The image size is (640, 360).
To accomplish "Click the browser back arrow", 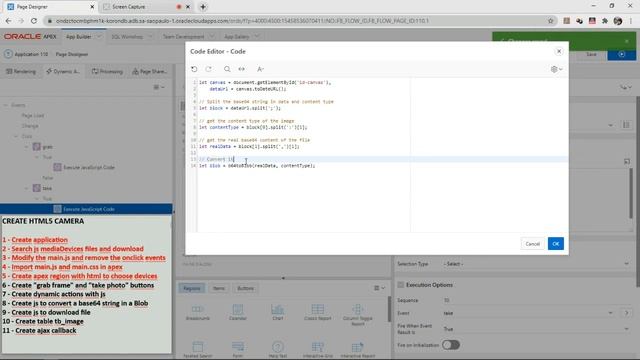I will click(8, 20).
